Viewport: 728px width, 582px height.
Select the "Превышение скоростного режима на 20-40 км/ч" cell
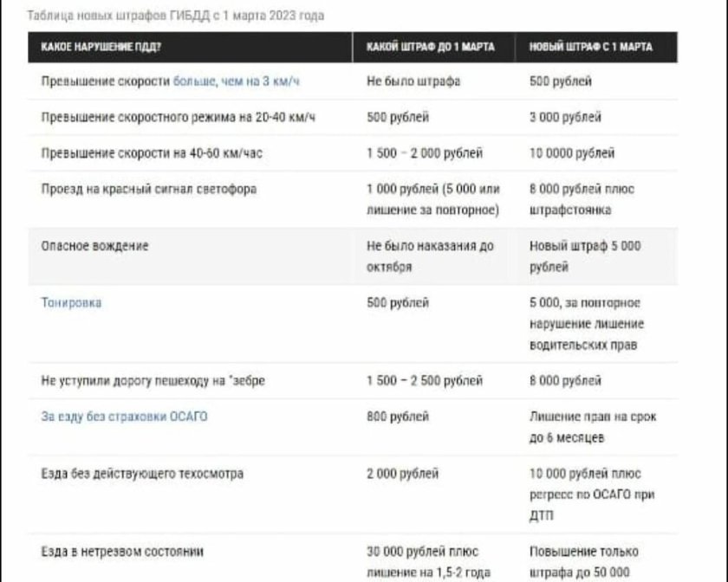click(178, 117)
